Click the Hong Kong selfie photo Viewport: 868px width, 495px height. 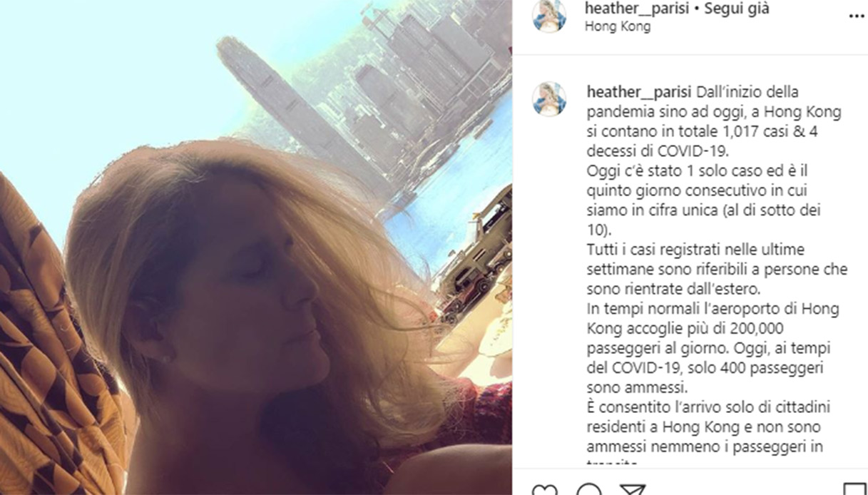point(256,247)
